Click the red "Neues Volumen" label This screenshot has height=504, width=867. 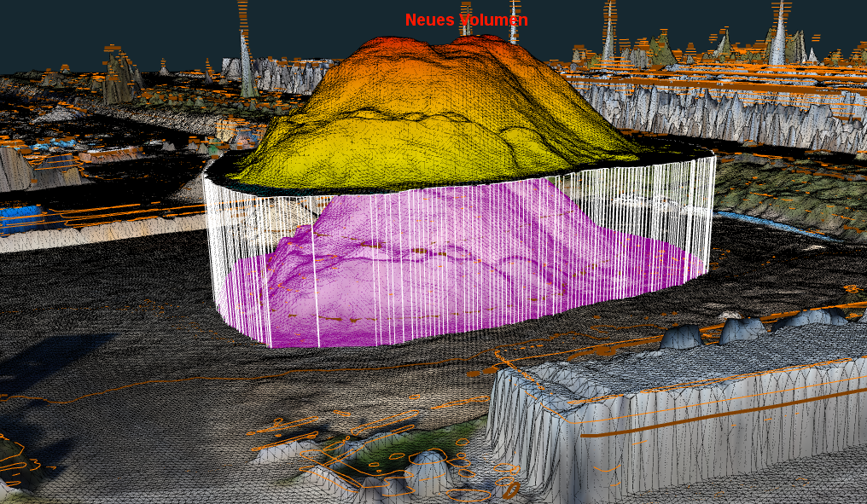click(x=466, y=20)
